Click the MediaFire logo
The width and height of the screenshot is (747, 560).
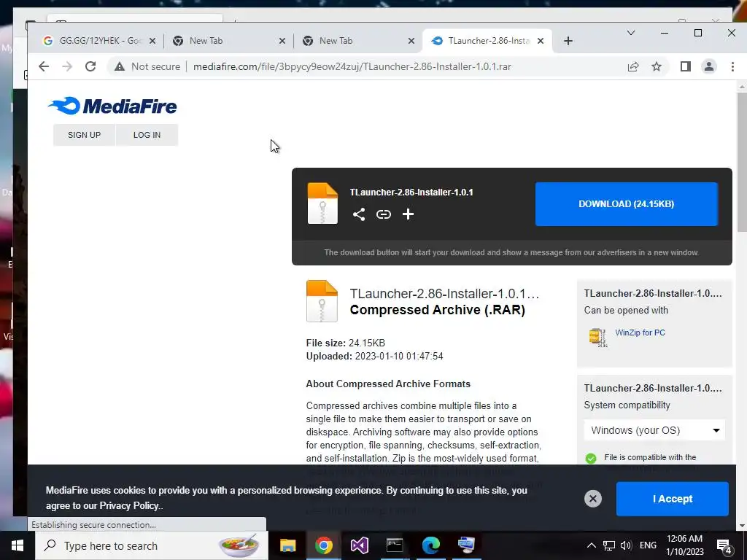point(112,106)
